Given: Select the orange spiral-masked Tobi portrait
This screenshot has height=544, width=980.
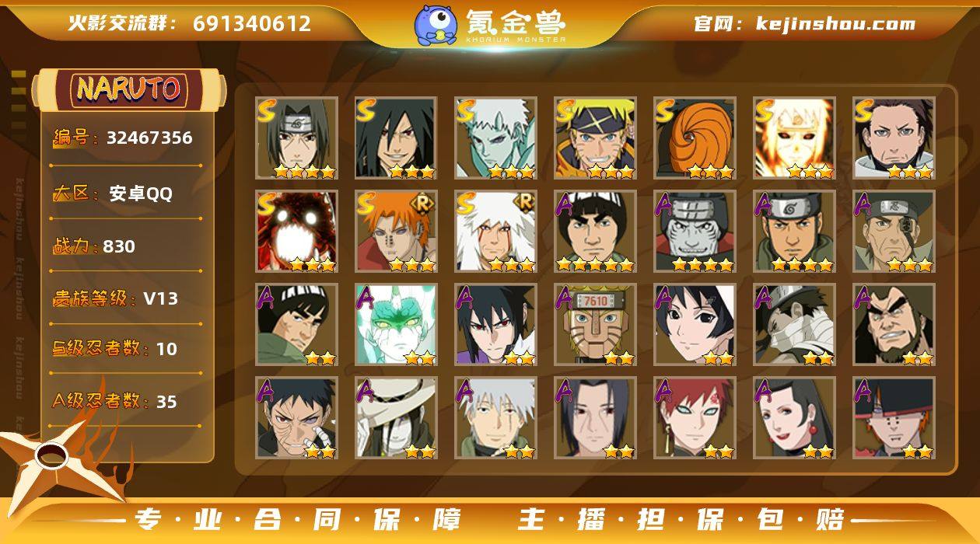Looking at the screenshot, I should point(695,138).
